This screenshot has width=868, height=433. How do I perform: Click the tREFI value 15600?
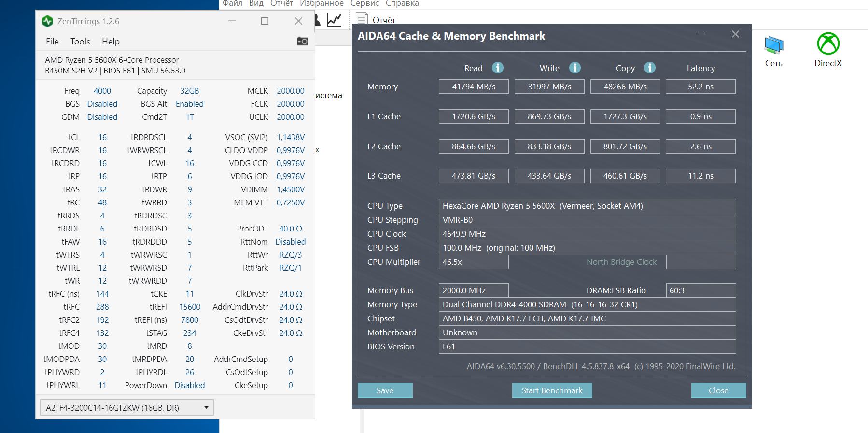tap(190, 307)
